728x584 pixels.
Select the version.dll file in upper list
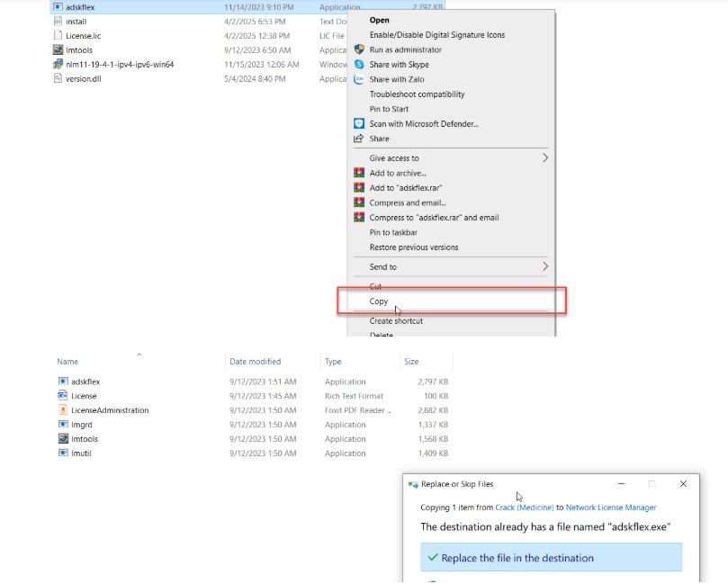(83, 79)
